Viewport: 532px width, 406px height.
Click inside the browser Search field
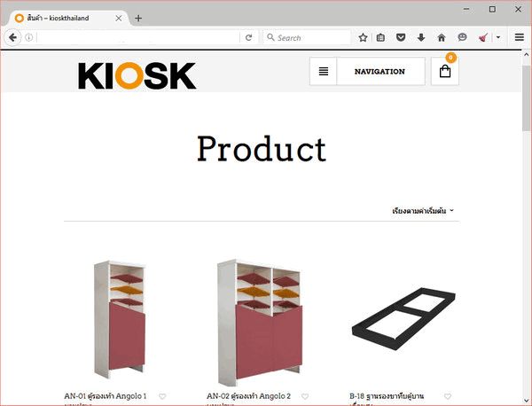click(x=307, y=37)
